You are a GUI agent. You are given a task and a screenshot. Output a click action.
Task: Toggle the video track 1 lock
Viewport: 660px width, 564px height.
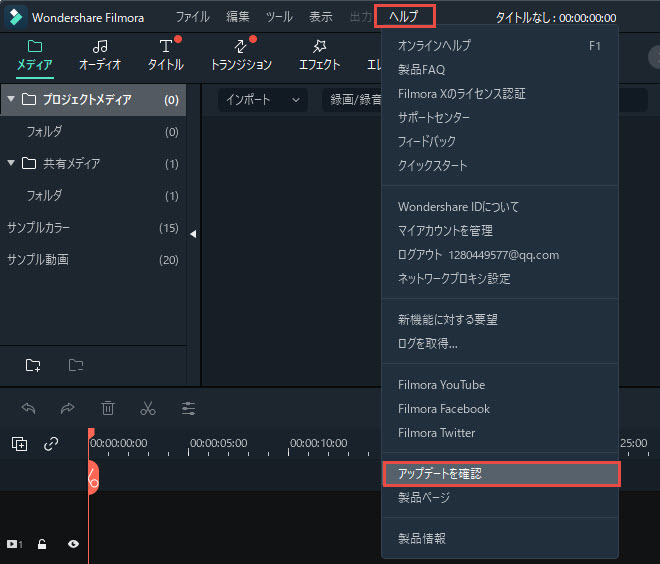[x=42, y=544]
